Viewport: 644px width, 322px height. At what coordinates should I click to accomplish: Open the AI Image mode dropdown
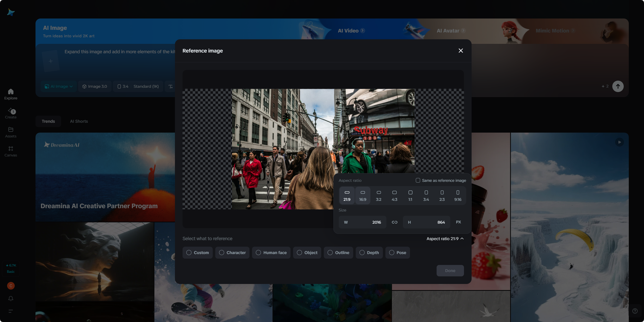(59, 86)
